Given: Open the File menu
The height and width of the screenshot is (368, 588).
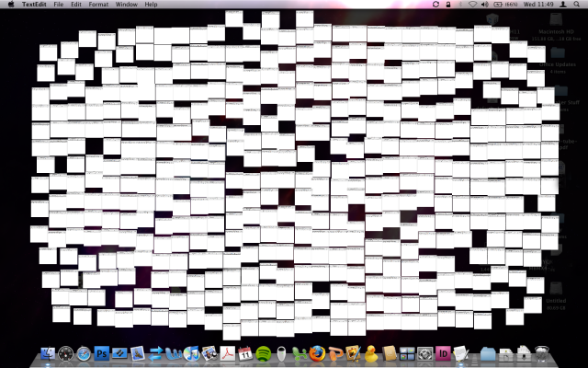Looking at the screenshot, I should (59, 5).
